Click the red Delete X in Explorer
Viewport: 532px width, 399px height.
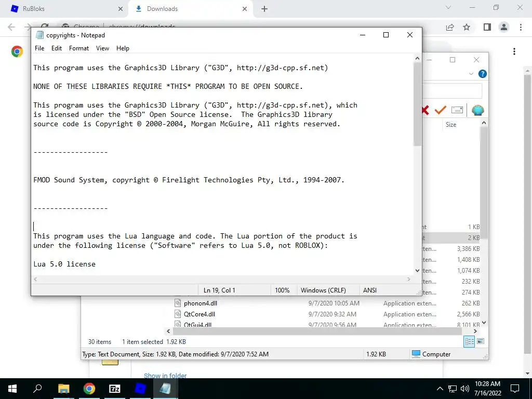(425, 110)
